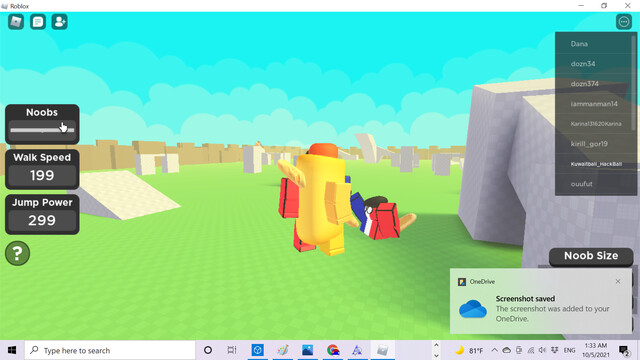Click the Walk Speed value 199
This screenshot has height=360, width=640.
[x=42, y=176]
